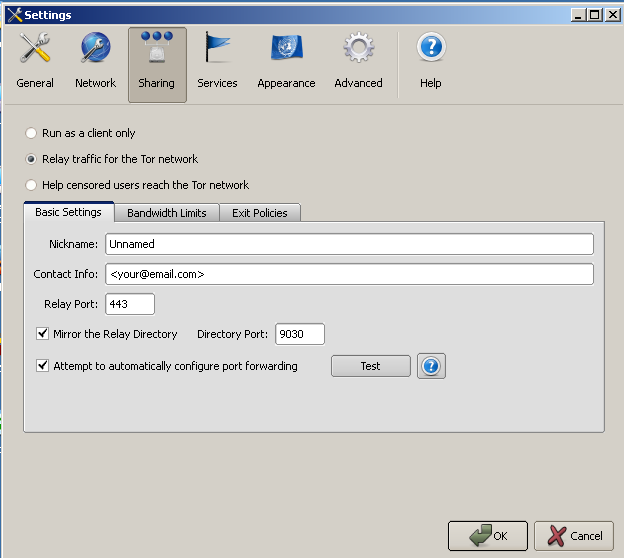Open the Advanced settings page
Viewport: 624px width, 558px height.
point(358,61)
